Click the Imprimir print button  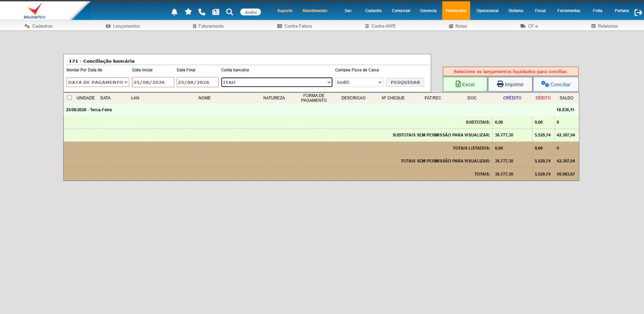pos(510,84)
